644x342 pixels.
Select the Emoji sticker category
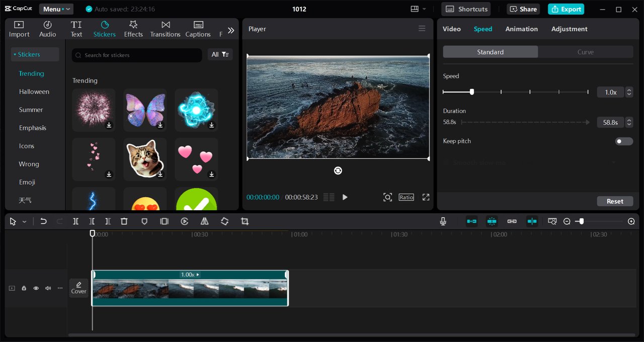(x=27, y=182)
